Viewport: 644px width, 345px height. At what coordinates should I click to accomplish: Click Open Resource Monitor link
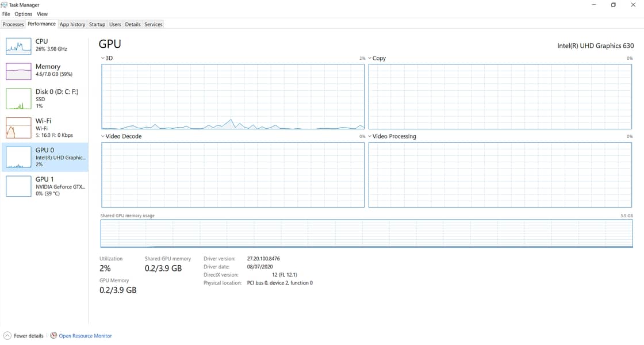(x=85, y=336)
